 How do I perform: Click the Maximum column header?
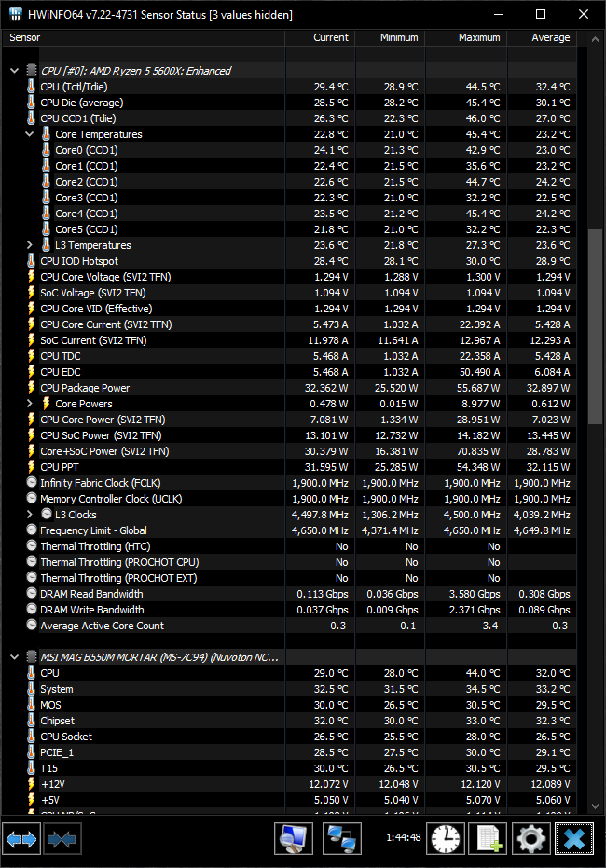[465, 37]
